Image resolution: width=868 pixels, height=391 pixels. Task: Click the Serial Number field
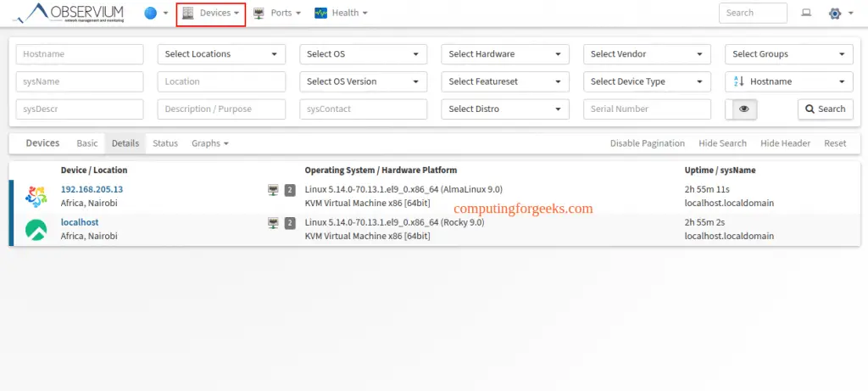(647, 109)
